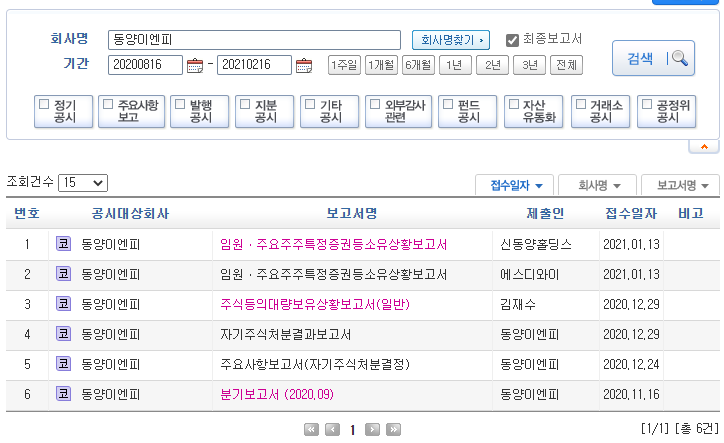The width and height of the screenshot is (724, 443).
Task: Collapse the search panel with orange arrow
Action: [x=704, y=146]
